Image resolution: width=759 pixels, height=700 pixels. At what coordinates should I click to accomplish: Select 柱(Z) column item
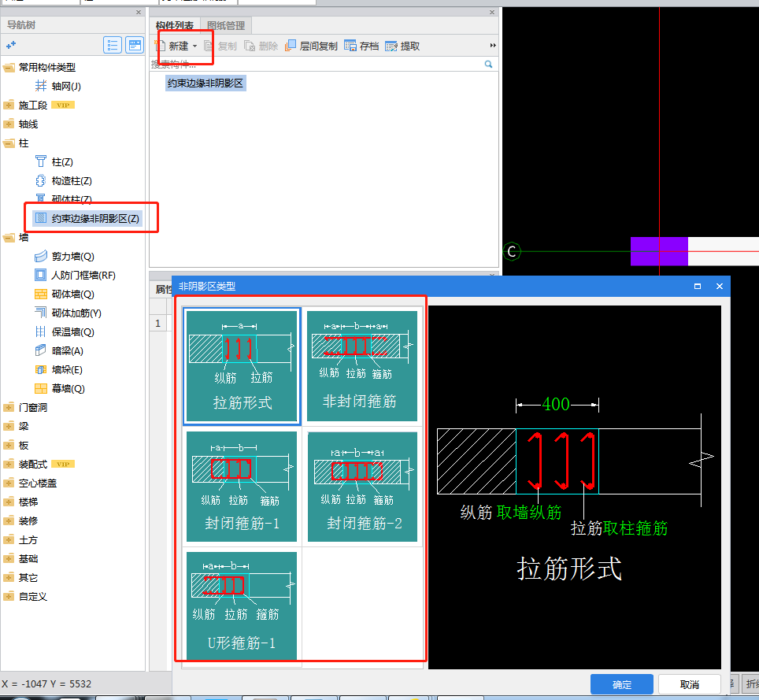(x=54, y=161)
